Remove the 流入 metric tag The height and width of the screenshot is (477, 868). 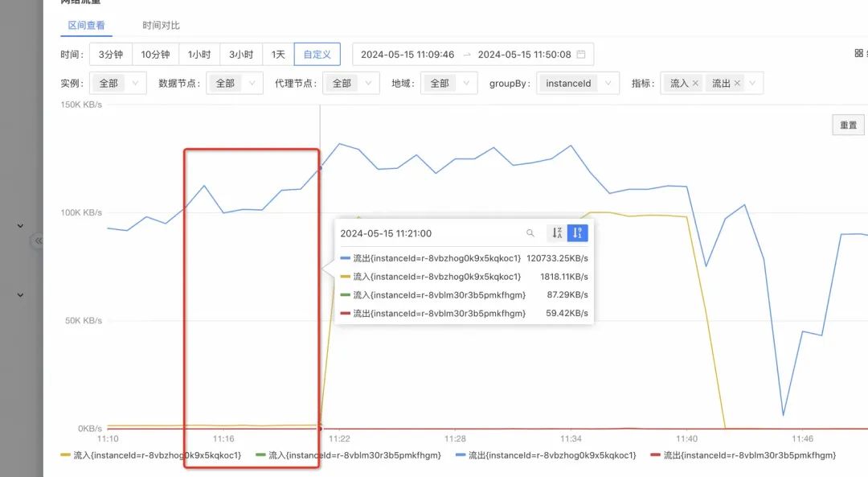(695, 83)
